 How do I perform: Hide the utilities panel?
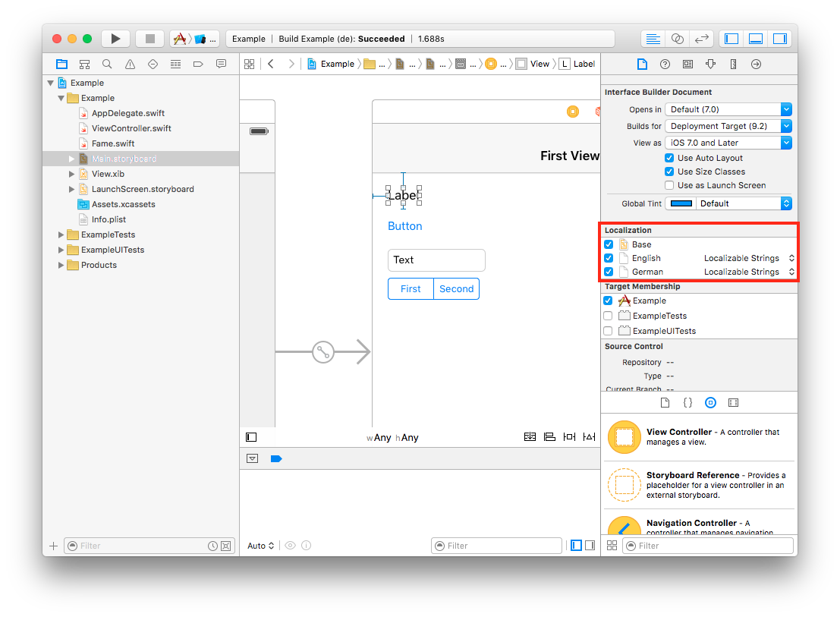(780, 39)
